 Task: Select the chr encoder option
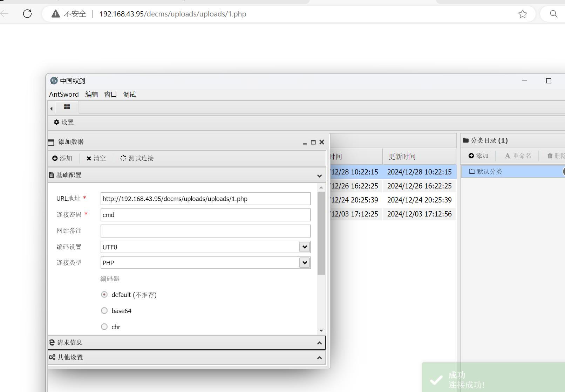tap(104, 327)
